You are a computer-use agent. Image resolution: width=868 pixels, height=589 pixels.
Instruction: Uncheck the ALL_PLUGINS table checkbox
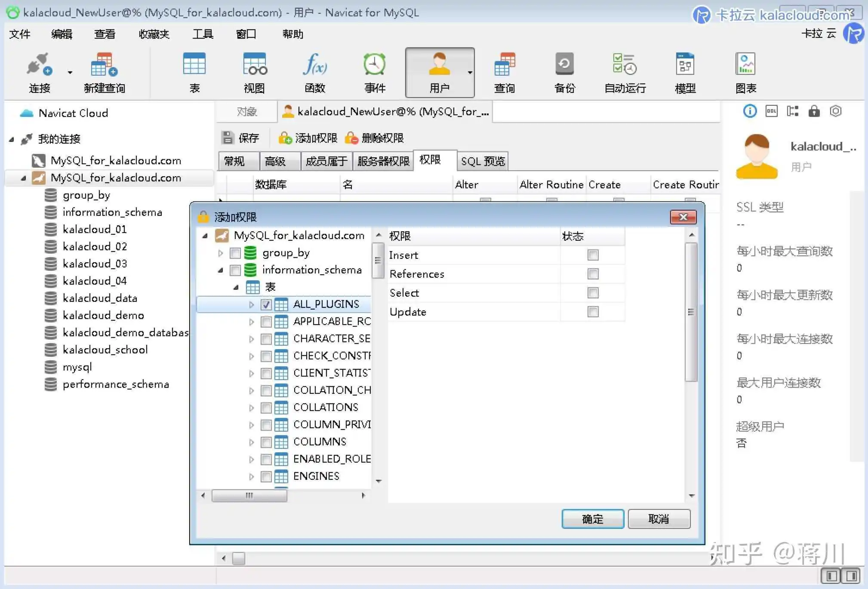click(266, 305)
